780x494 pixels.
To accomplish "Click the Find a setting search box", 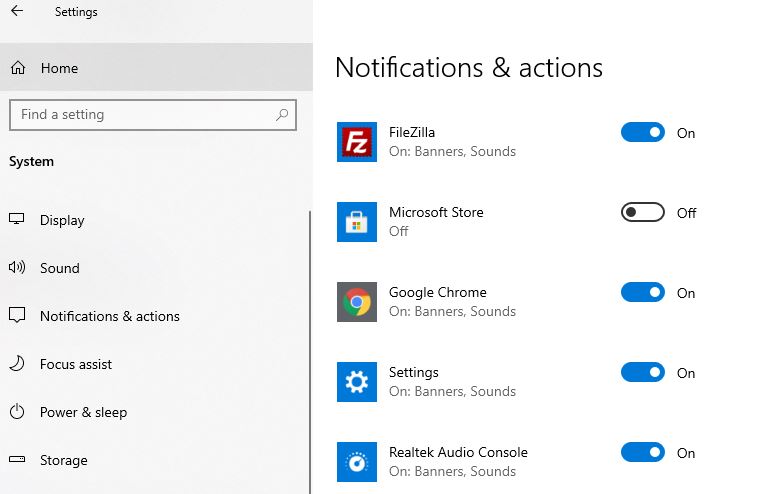I will point(153,115).
